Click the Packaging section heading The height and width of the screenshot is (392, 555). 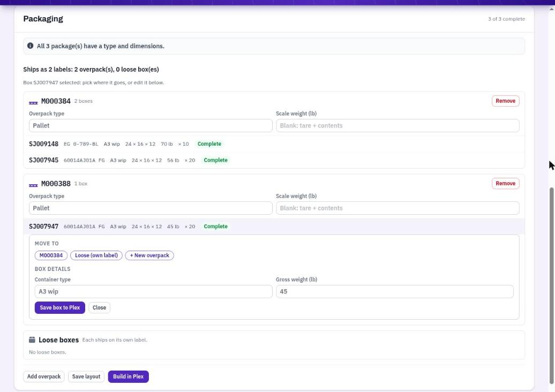point(43,19)
